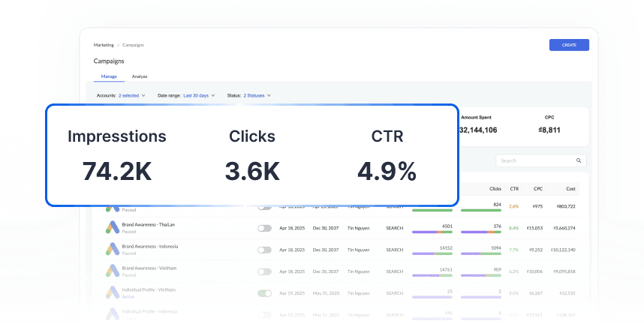Image resolution: width=644 pixels, height=324 pixels.
Task: Click the clicks bar for 1094 in Indonesia row
Action: click(x=481, y=253)
